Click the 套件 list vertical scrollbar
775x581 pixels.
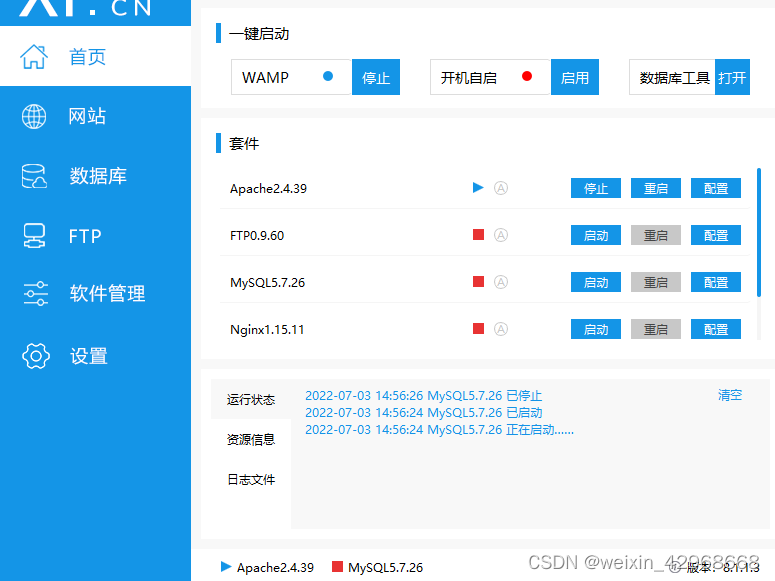[759, 232]
